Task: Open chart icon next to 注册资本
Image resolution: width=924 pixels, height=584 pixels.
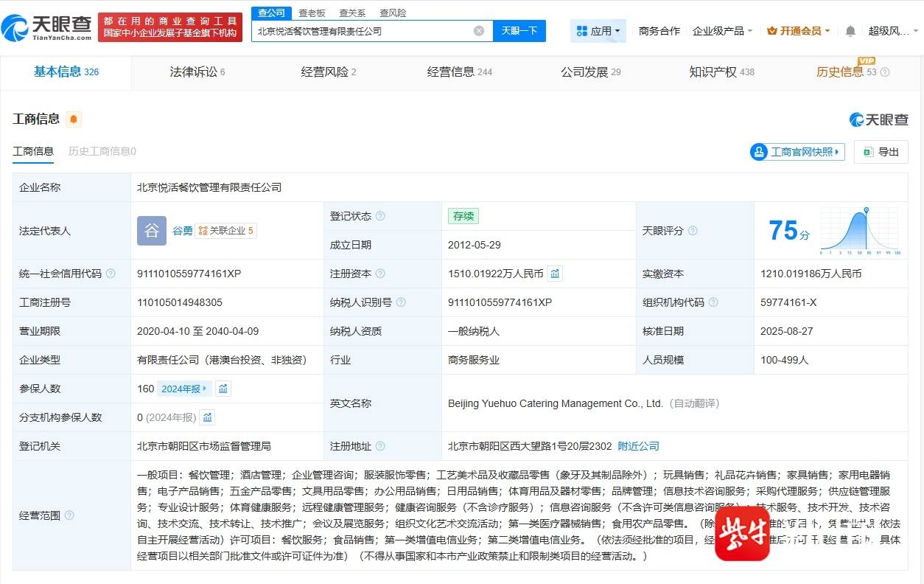Action: click(x=555, y=274)
